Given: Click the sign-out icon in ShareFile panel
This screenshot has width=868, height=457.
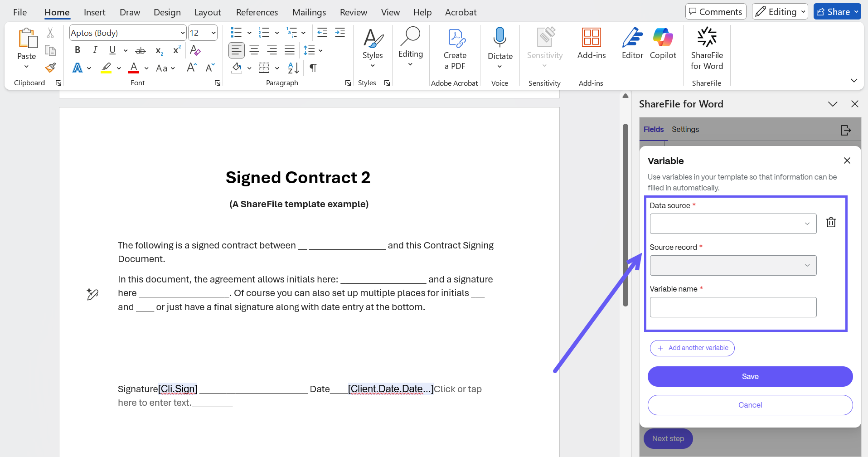Looking at the screenshot, I should tap(845, 130).
